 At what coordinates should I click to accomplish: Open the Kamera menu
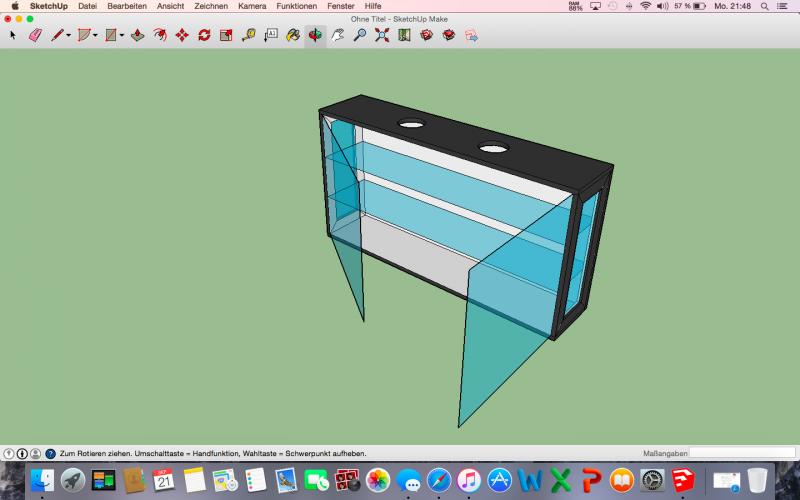point(252,6)
